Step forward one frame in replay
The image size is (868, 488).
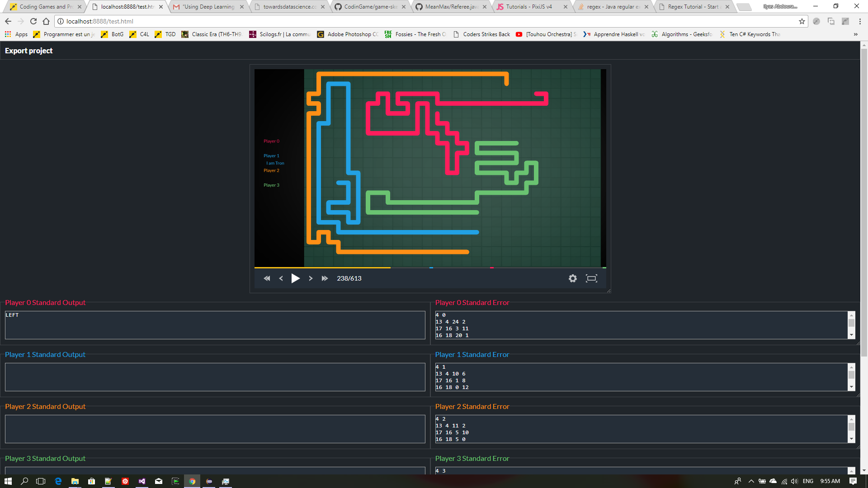tap(311, 278)
